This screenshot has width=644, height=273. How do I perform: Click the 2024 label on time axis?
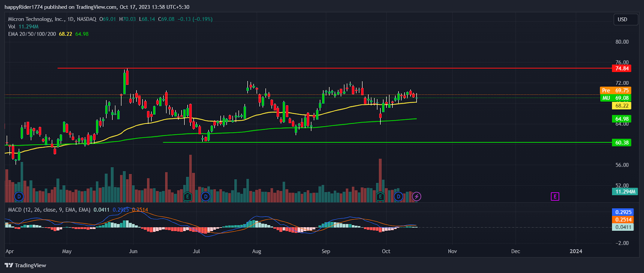576,251
